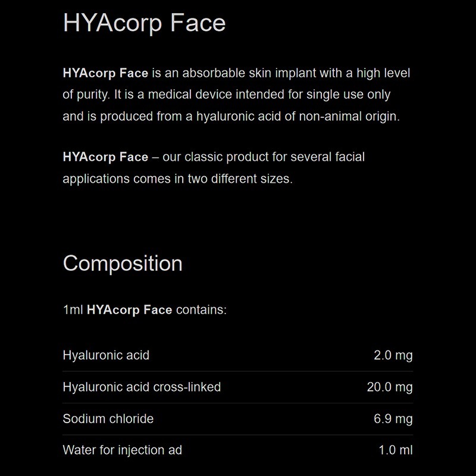The image size is (476, 476).
Task: Click the "HYAcorp Face" page title heading
Action: click(144, 23)
